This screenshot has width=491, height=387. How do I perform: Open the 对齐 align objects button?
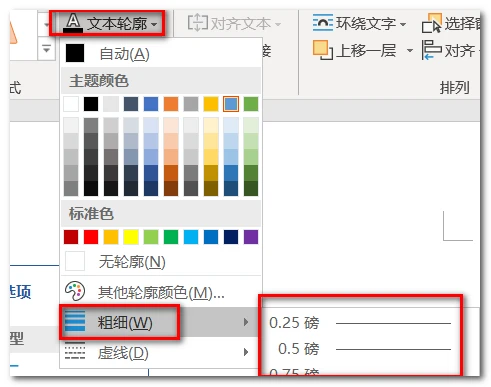click(x=450, y=50)
